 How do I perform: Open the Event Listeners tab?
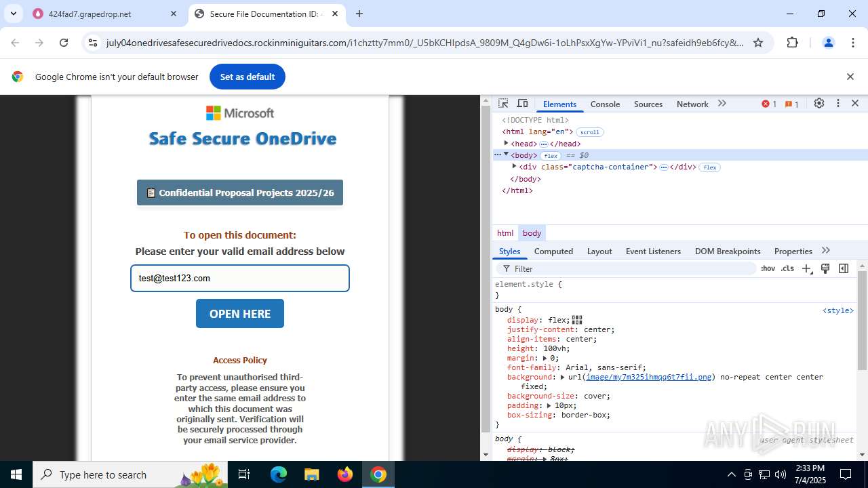coord(653,251)
